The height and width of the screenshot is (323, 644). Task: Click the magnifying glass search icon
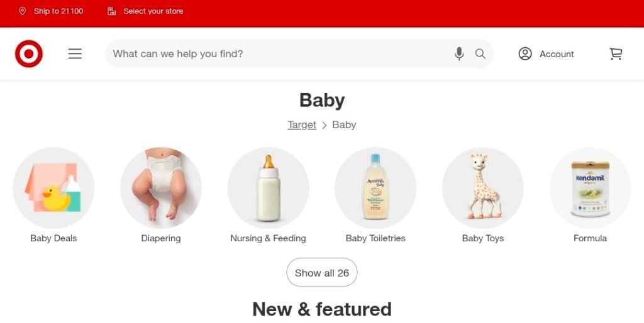click(480, 54)
